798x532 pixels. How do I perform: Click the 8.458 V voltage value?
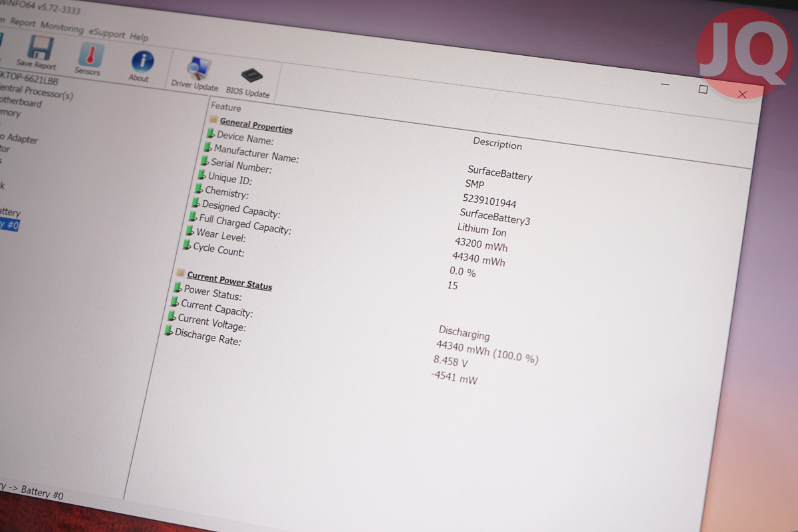tap(450, 362)
